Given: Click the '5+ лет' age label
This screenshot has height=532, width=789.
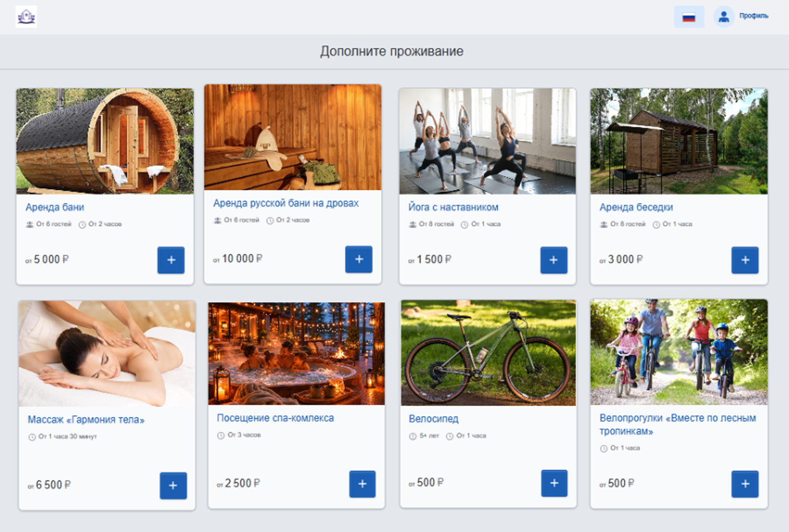Looking at the screenshot, I should coord(429,436).
